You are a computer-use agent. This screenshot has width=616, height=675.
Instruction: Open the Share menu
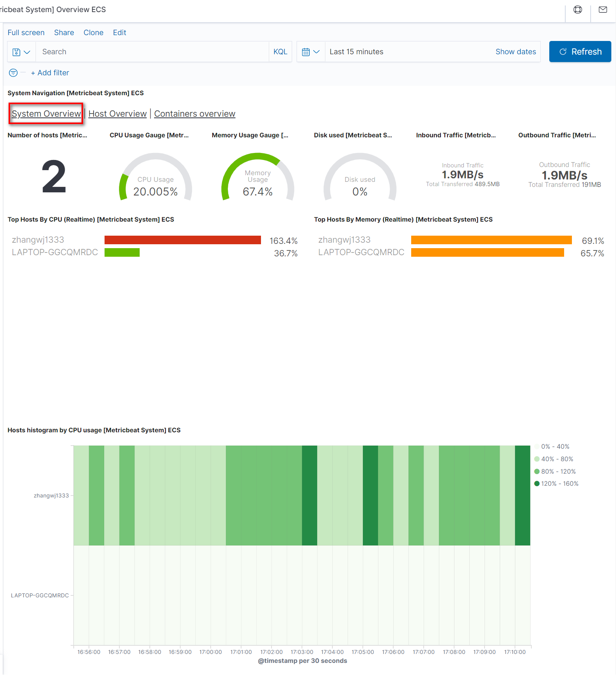[64, 33]
